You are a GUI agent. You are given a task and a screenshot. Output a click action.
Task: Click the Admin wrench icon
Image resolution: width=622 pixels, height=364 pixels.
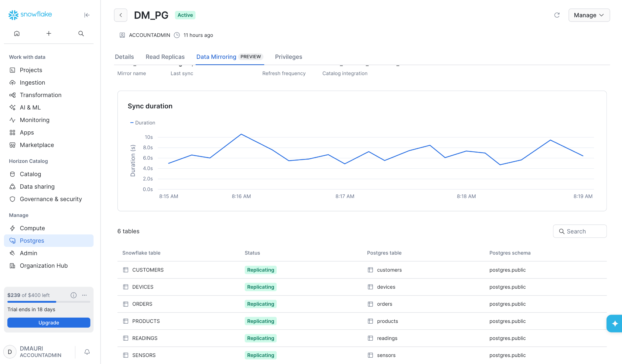click(x=12, y=253)
